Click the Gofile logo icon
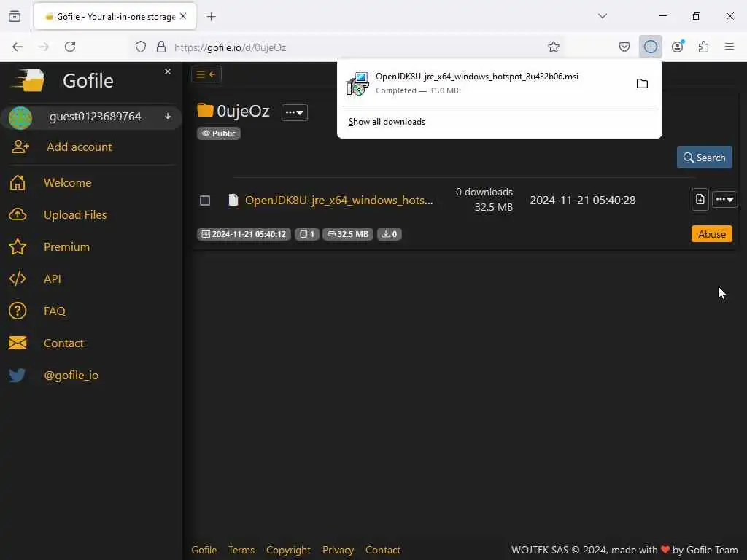 click(28, 80)
